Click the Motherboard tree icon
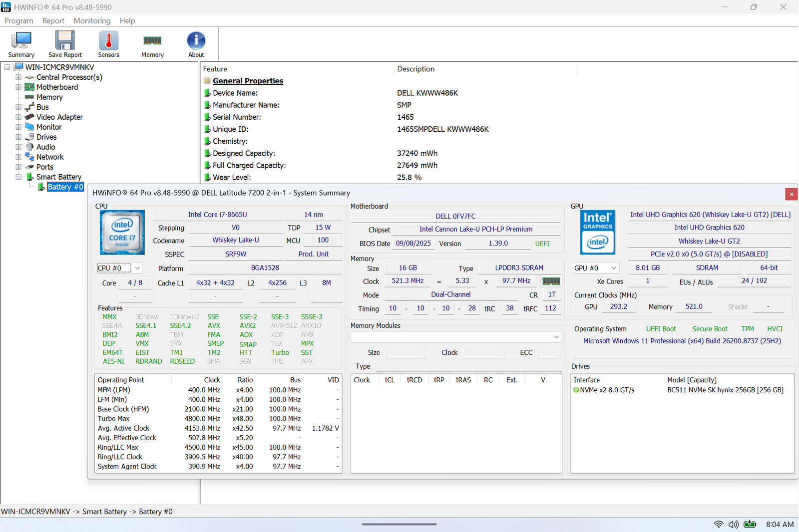Image resolution: width=799 pixels, height=532 pixels. 29,87
